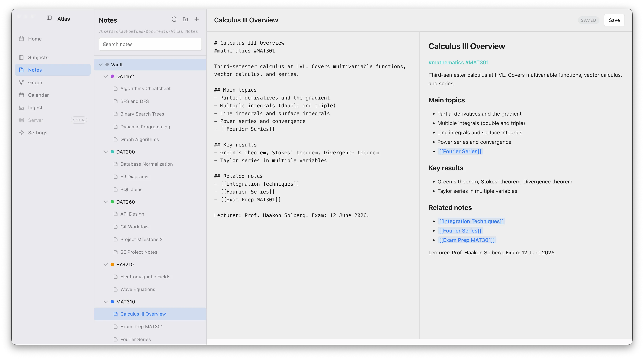Follow the Integration Techniques link in preview
644x359 pixels.
point(471,221)
